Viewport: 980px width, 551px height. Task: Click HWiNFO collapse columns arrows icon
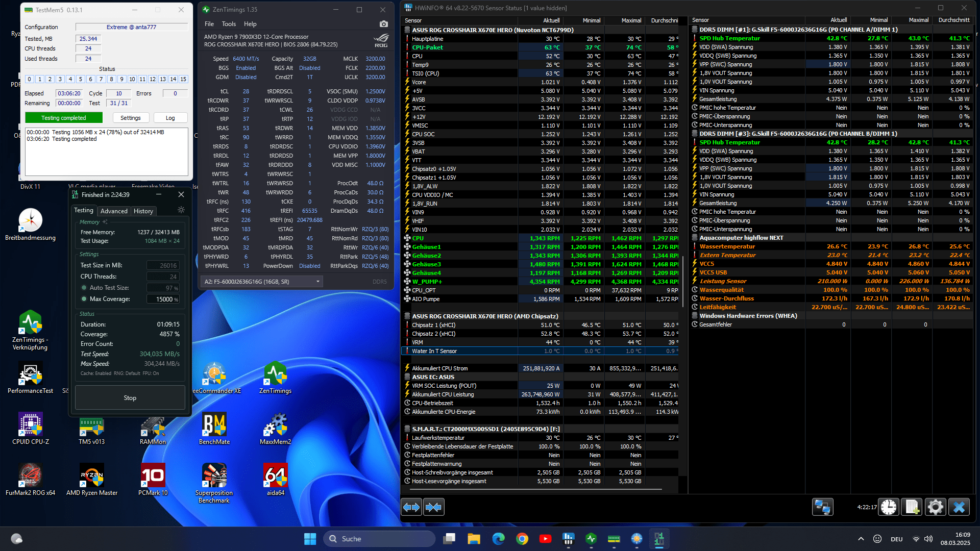(433, 507)
